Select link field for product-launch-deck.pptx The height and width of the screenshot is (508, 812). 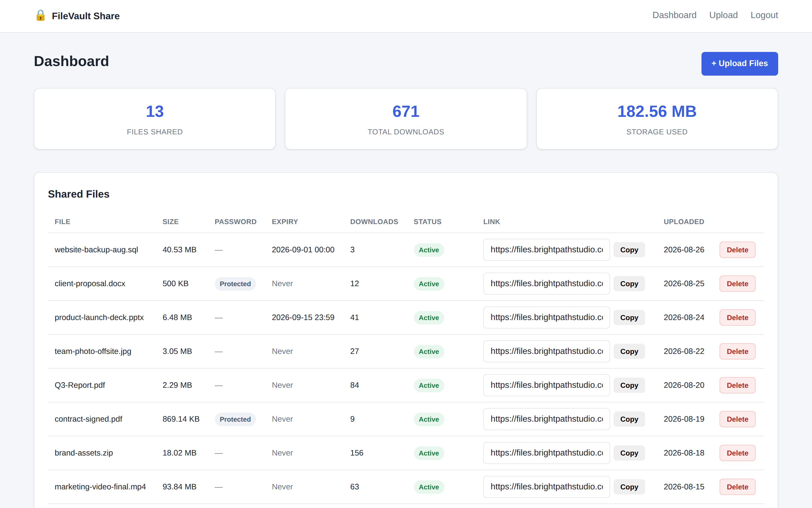coord(546,317)
